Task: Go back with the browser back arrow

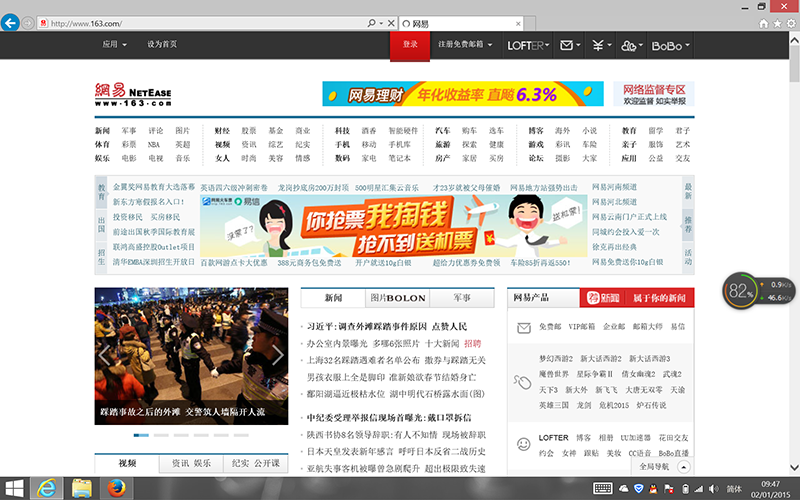Action: 10,23
